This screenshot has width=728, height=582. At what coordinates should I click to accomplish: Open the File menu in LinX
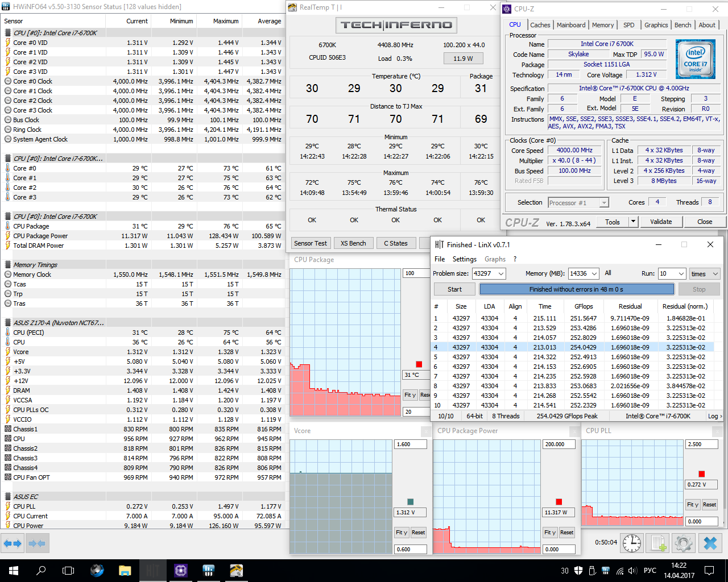tap(440, 259)
